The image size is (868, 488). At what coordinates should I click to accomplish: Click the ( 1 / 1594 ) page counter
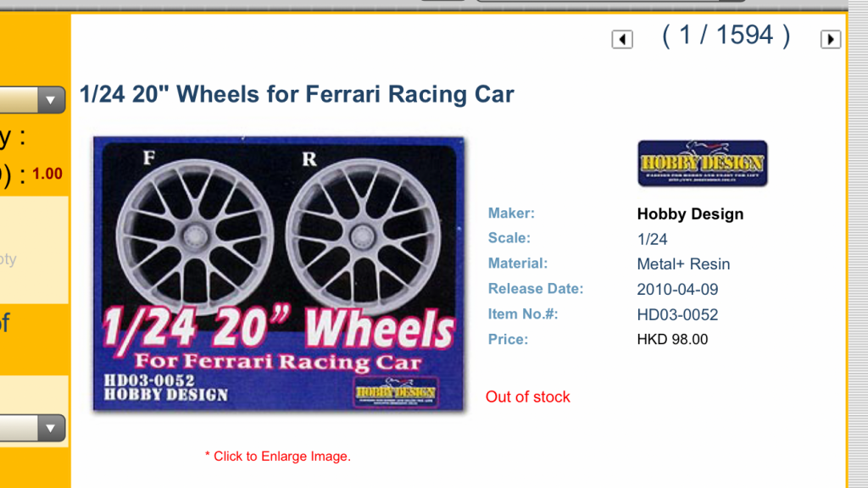[x=726, y=36]
